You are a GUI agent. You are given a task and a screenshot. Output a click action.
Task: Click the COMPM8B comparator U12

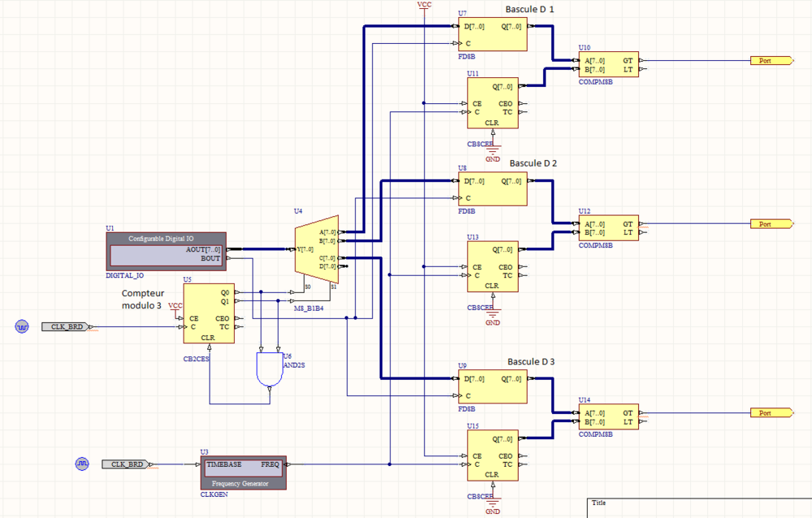608,228
